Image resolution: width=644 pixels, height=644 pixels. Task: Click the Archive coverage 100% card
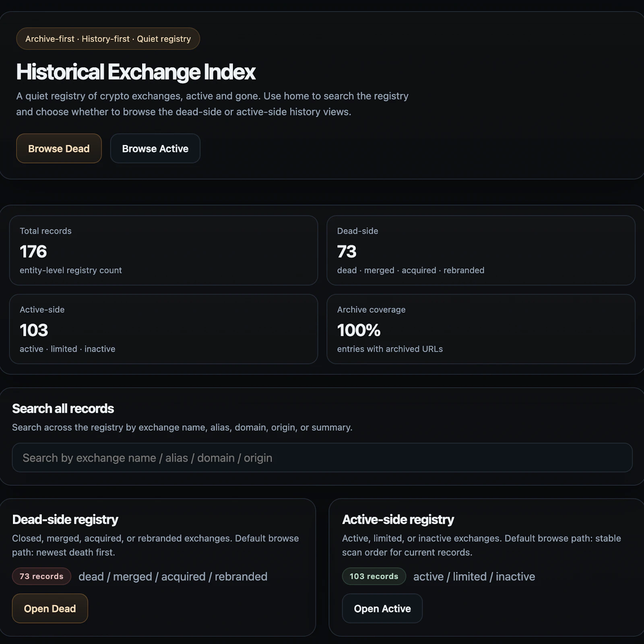point(481,328)
